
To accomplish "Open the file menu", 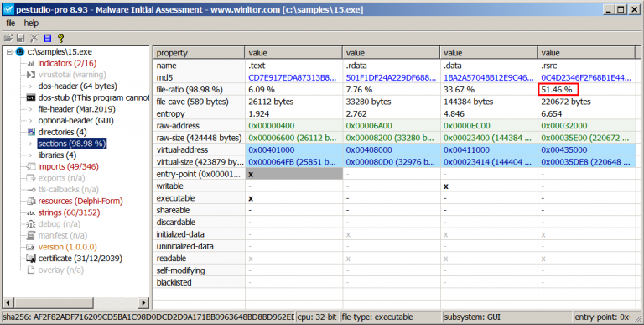I will click(11, 23).
